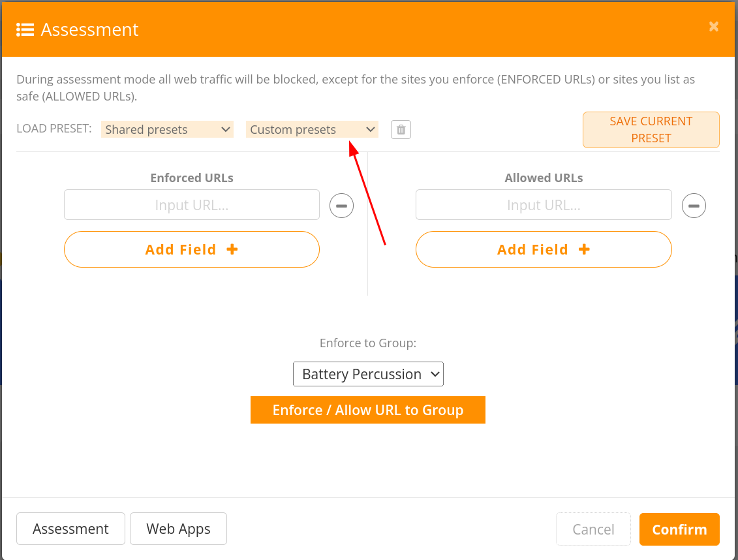The image size is (738, 560).
Task: Click the Assessment list icon in header
Action: tap(25, 29)
